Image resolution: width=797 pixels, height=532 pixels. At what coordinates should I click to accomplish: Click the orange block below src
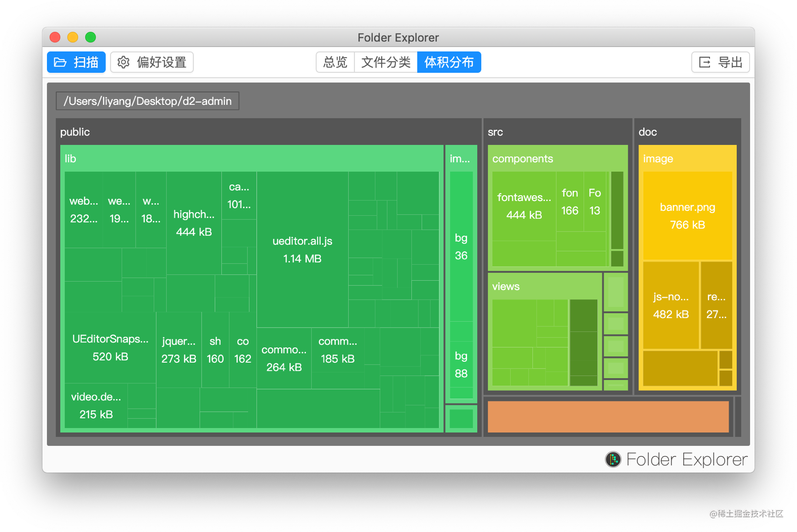608,416
